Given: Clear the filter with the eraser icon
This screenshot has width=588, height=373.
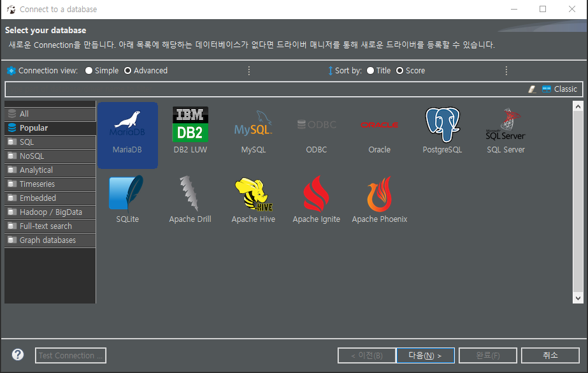Looking at the screenshot, I should [532, 89].
